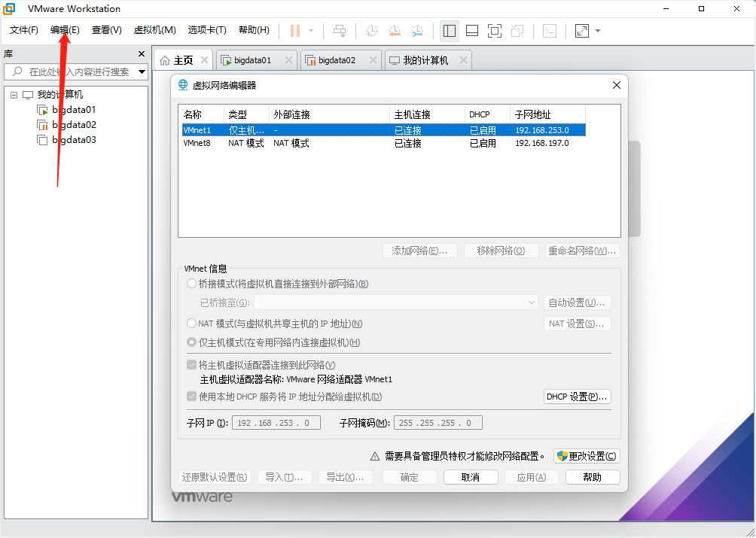
Task: Click the VMware Workstation title bar logo
Action: click(9, 9)
